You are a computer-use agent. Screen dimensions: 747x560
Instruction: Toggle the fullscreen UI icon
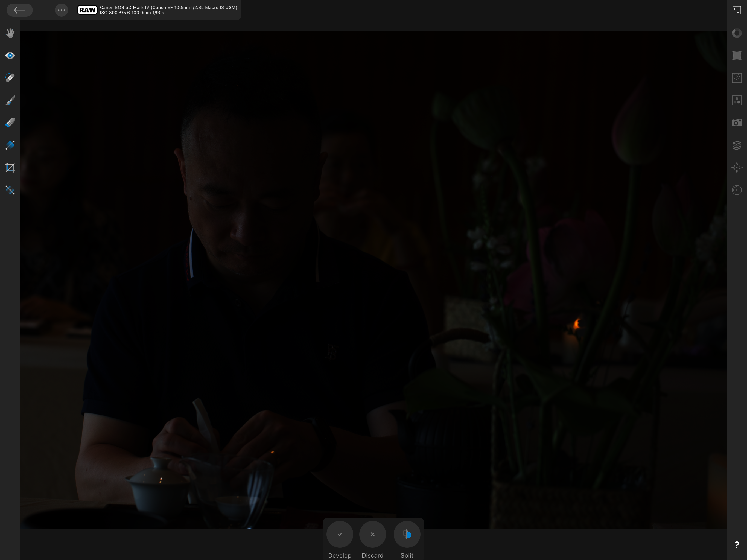click(737, 10)
